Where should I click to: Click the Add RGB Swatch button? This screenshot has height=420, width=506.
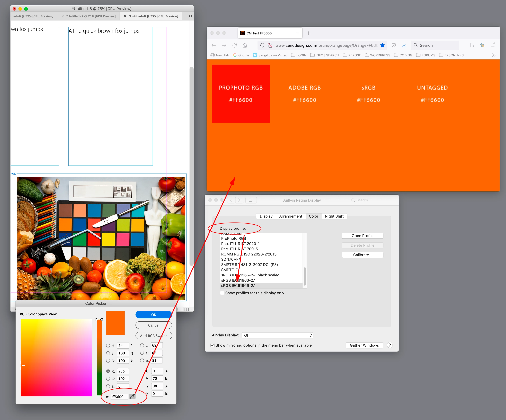pyautogui.click(x=154, y=336)
